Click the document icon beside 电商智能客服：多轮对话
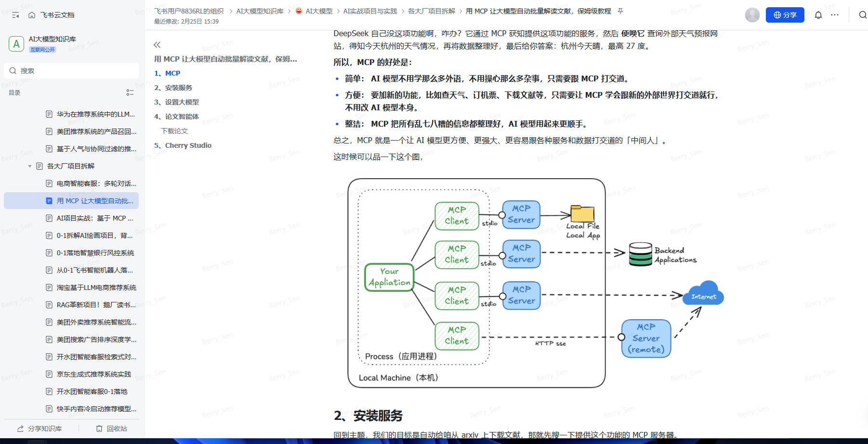This screenshot has height=444, width=868. [49, 183]
